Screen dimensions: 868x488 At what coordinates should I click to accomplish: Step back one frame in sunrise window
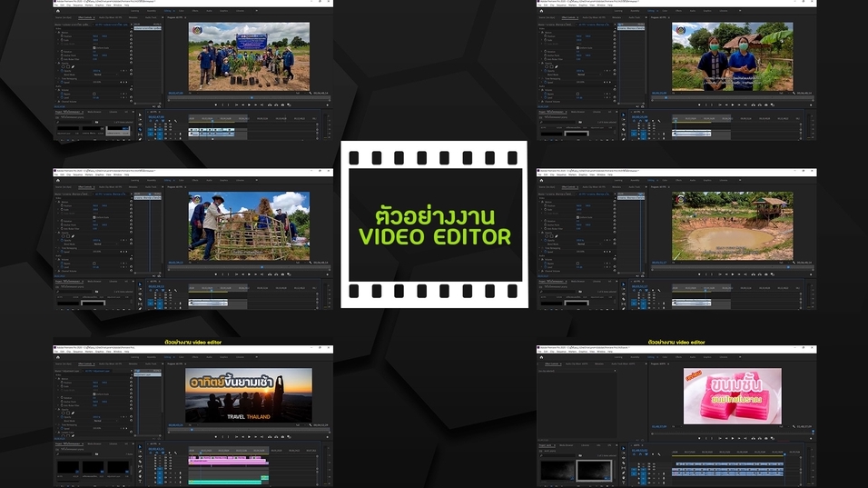243,436
